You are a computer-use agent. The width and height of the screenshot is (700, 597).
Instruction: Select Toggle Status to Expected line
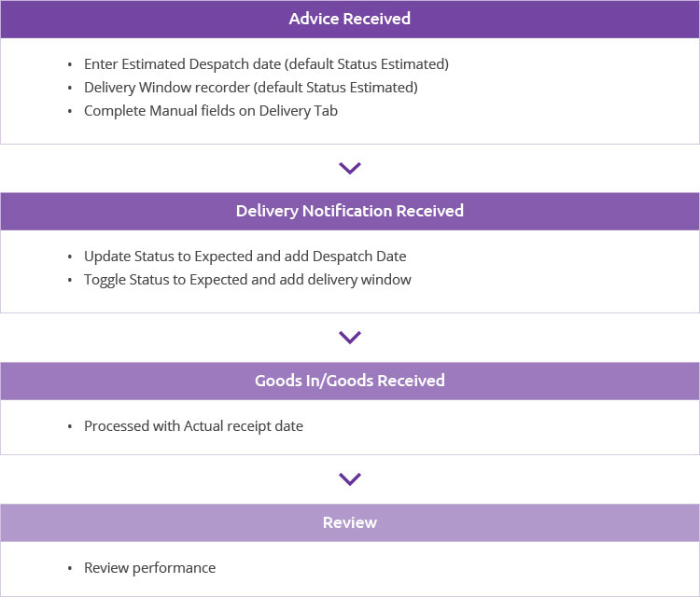tap(247, 280)
